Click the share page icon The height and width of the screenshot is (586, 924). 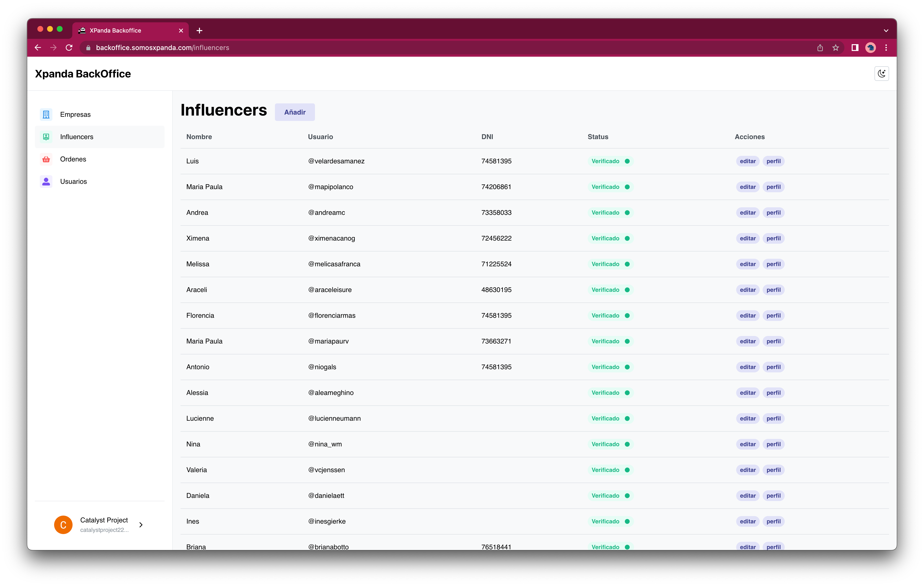pos(820,48)
